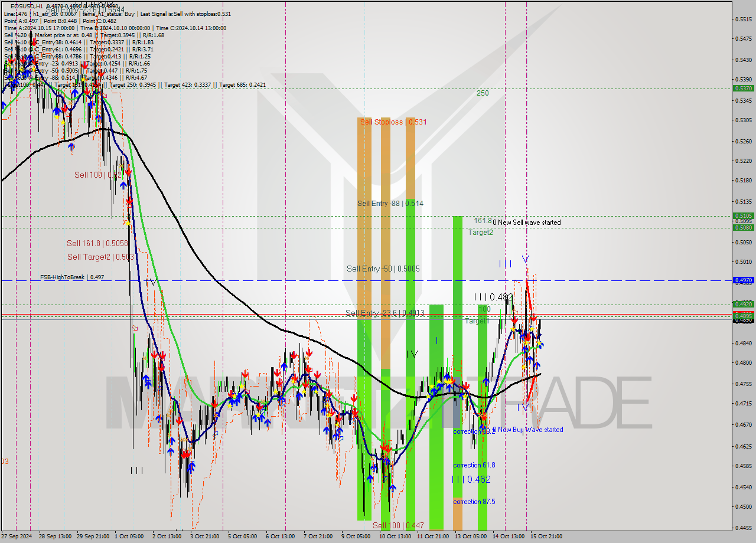
Task: Click the '1 Oct 05:00' time label
Action: pos(129,537)
